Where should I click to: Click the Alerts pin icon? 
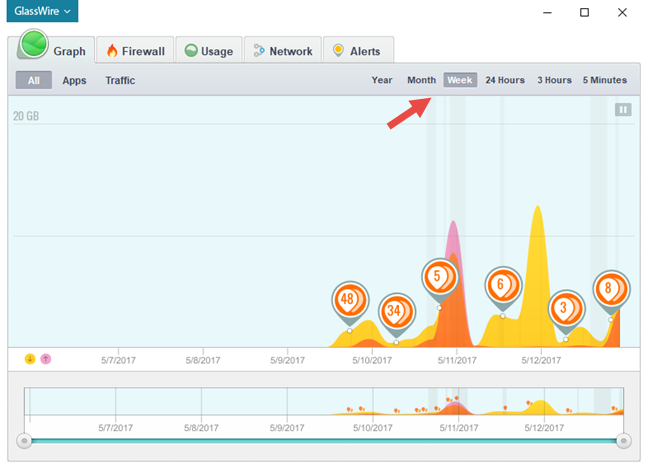pyautogui.click(x=338, y=50)
